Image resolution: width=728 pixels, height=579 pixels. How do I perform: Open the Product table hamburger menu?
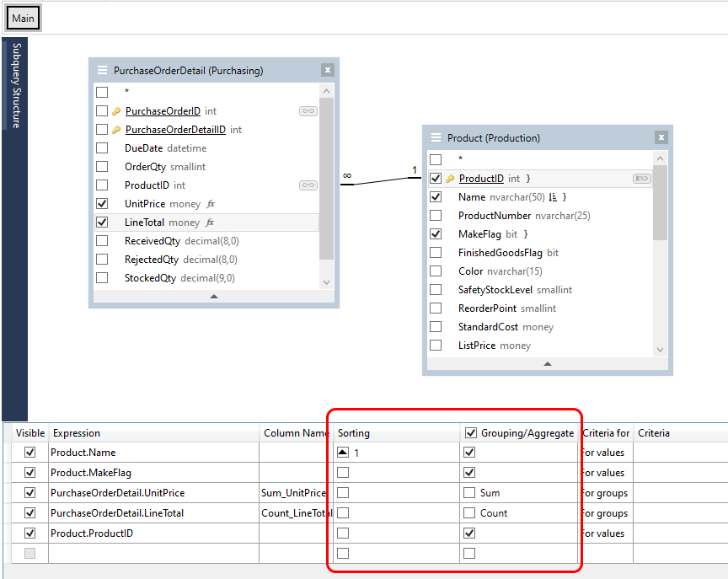point(436,137)
